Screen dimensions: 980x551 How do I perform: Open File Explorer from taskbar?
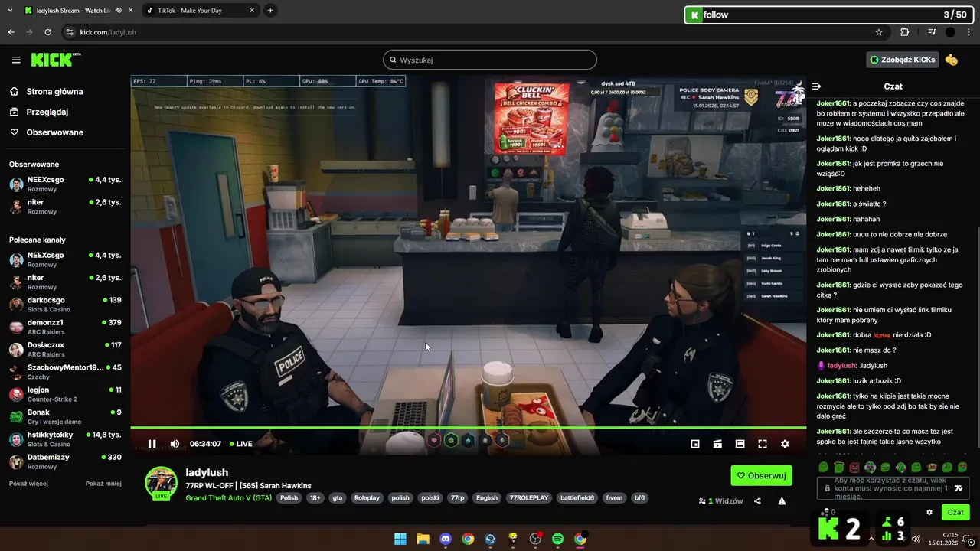[x=423, y=539]
